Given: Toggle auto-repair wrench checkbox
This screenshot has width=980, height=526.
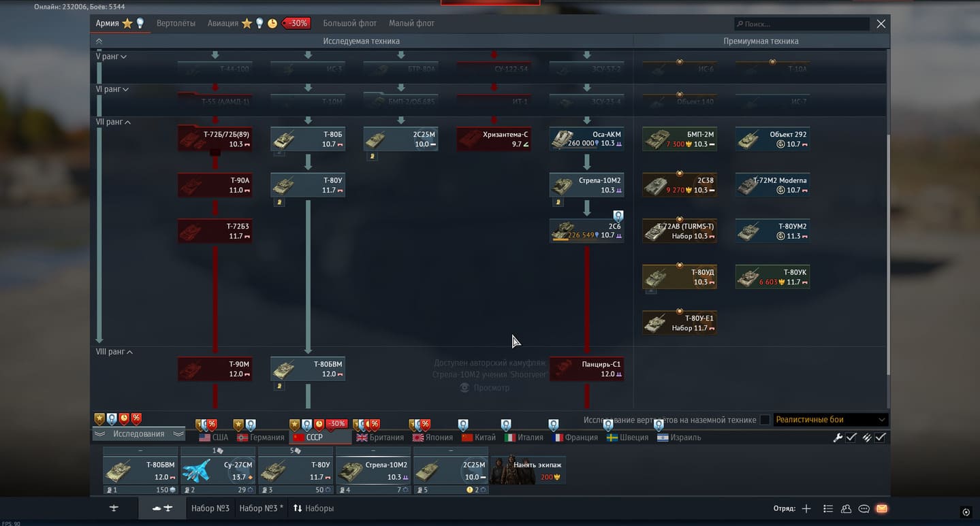Looking at the screenshot, I should (851, 438).
